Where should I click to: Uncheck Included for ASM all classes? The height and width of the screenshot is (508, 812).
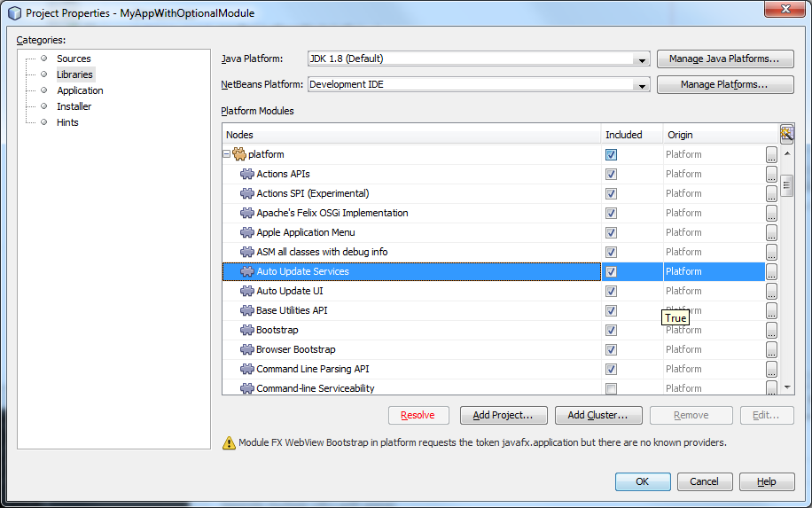click(x=611, y=252)
